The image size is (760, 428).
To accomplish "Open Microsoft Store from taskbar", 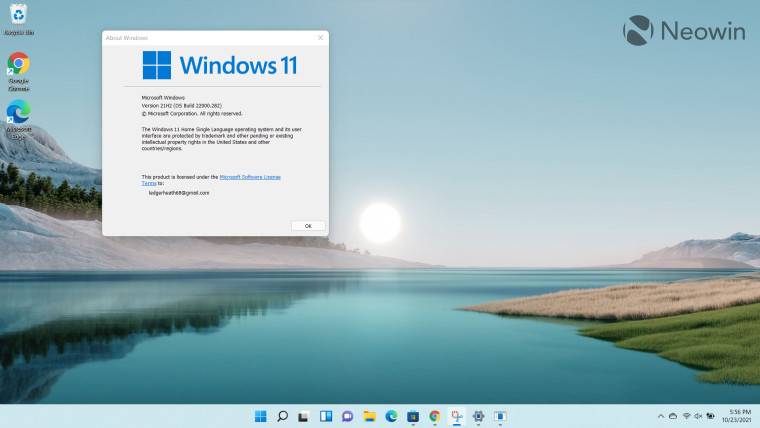I will [413, 416].
